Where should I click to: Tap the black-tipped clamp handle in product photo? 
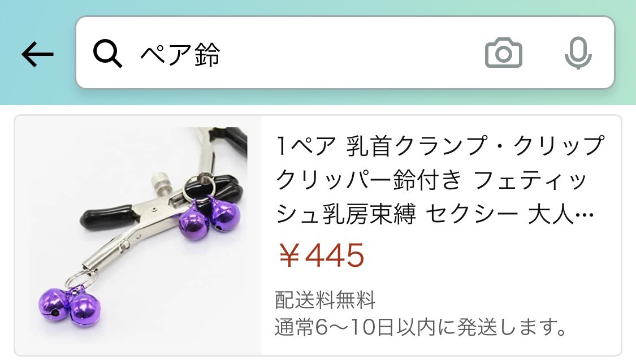pos(107,219)
